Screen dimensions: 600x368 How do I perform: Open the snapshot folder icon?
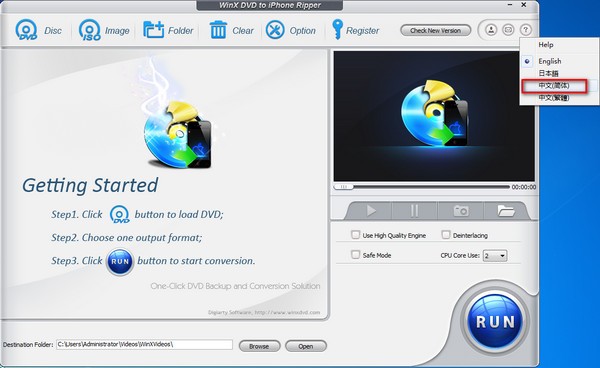[x=505, y=211]
